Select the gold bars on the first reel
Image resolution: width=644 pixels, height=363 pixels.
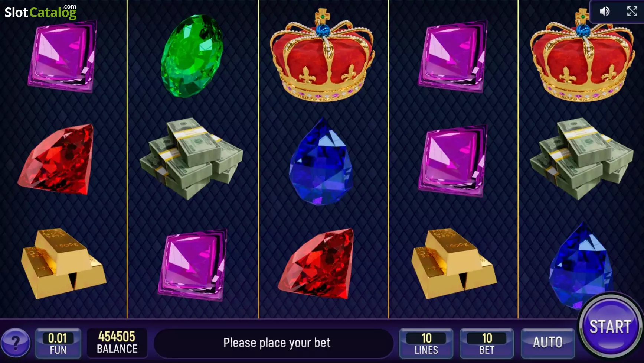[x=63, y=263]
